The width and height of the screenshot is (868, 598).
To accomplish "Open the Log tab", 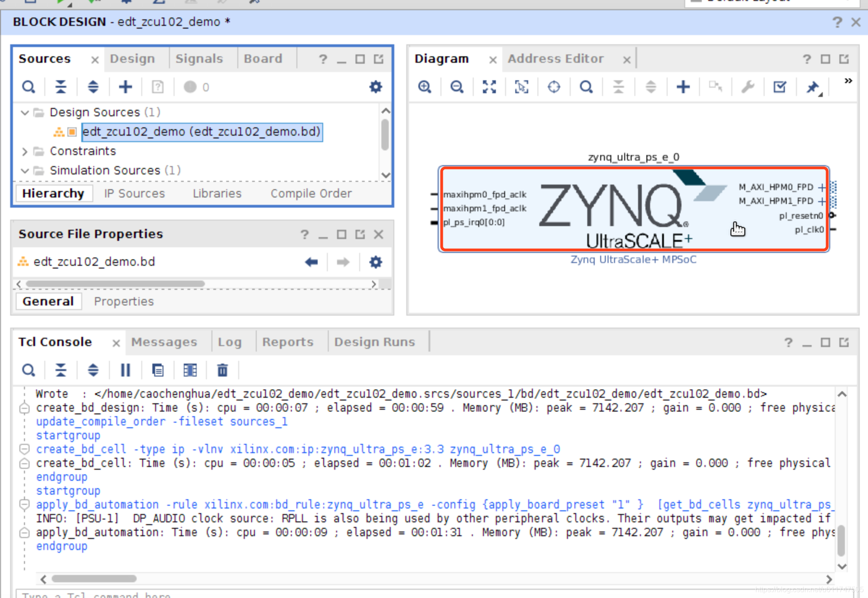I will point(229,342).
